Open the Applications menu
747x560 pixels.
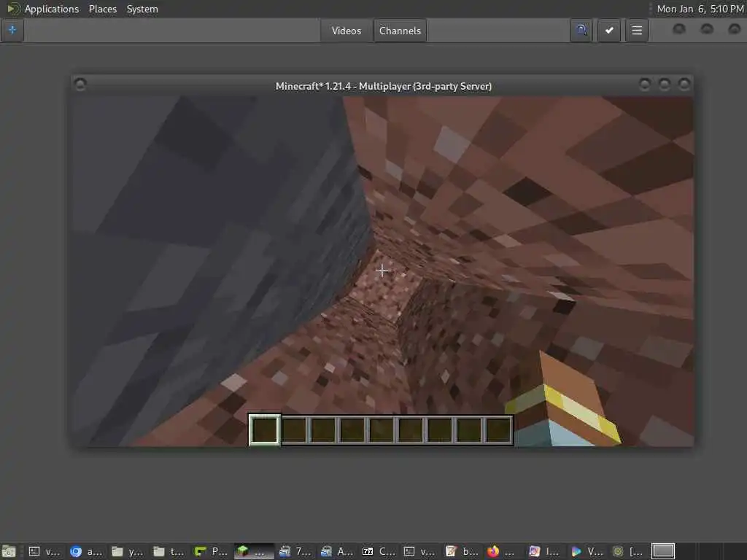pos(52,9)
